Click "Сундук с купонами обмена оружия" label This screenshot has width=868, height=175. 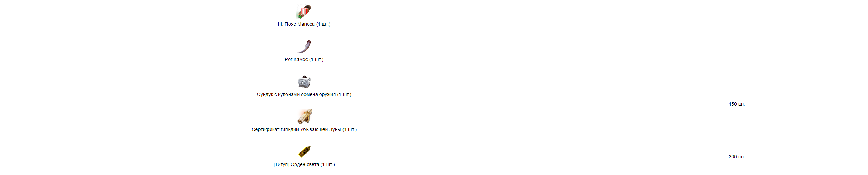click(296, 95)
